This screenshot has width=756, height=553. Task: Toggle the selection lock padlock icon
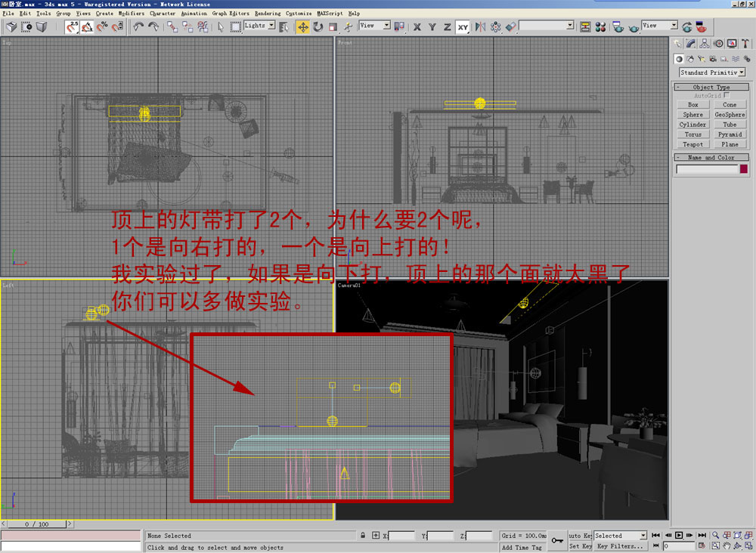[363, 535]
